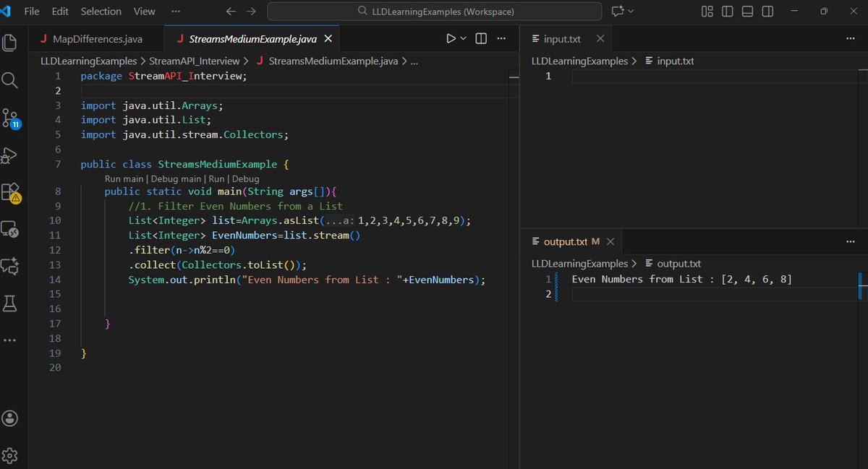868x469 pixels.
Task: Click the Run CodeLens link
Action: (216, 178)
